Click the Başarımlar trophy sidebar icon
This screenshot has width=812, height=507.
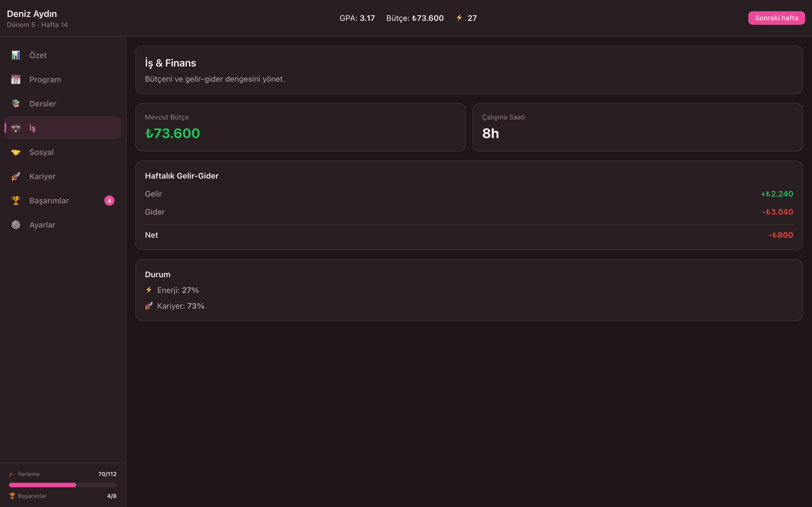point(16,201)
